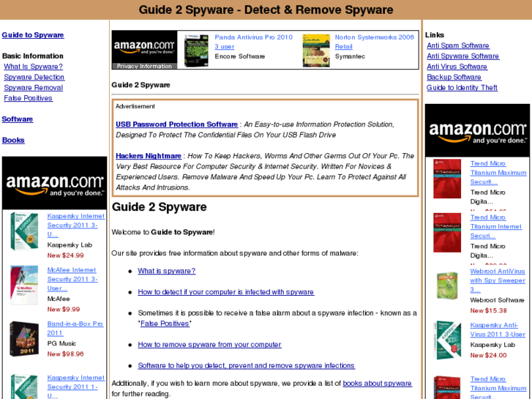Image resolution: width=532 pixels, height=399 pixels.
Task: Click Trend Micro Titanium Maximum Security box image
Action: [x=447, y=179]
